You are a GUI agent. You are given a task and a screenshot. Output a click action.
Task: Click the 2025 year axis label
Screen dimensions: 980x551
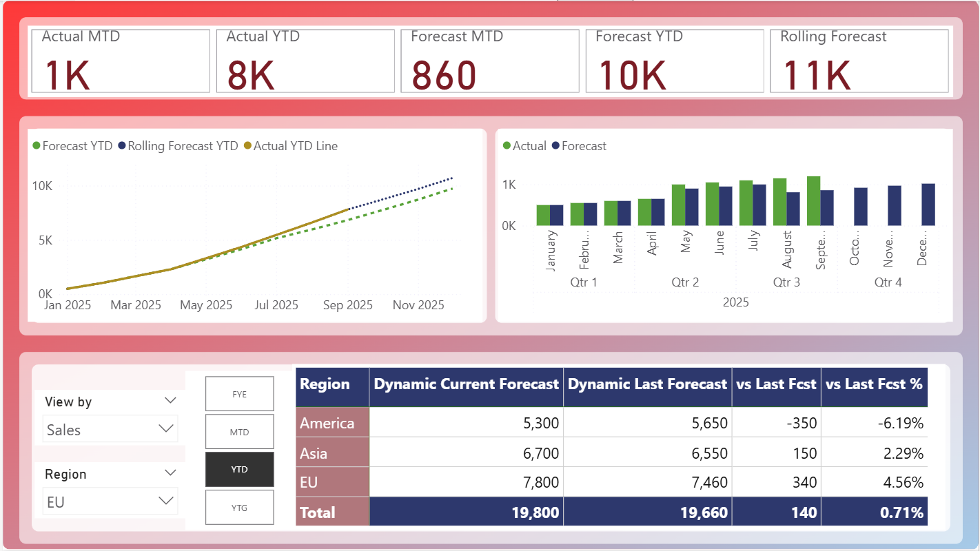pos(735,302)
